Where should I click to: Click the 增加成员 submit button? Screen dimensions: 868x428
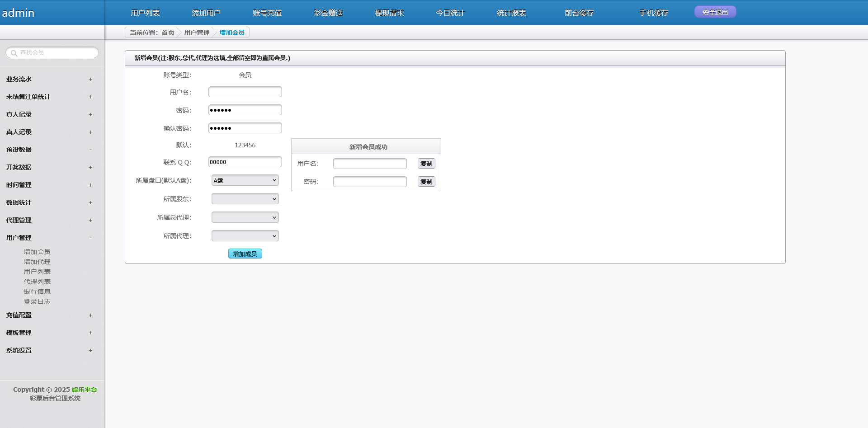[x=245, y=254]
